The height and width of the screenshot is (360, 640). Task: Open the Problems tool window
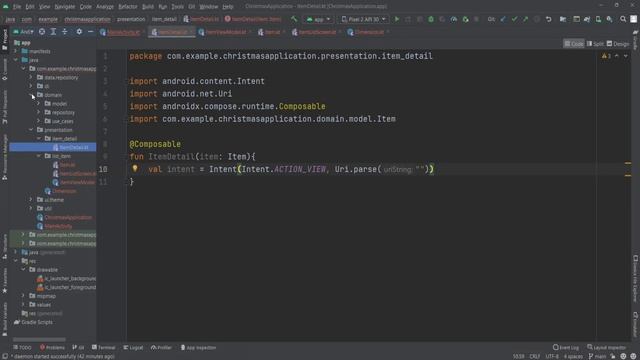click(52, 347)
